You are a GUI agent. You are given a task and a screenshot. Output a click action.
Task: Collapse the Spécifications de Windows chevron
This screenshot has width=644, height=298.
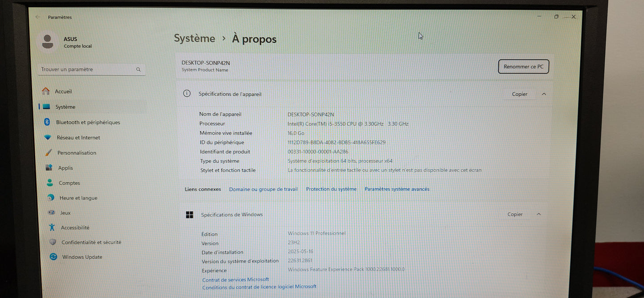coord(538,215)
